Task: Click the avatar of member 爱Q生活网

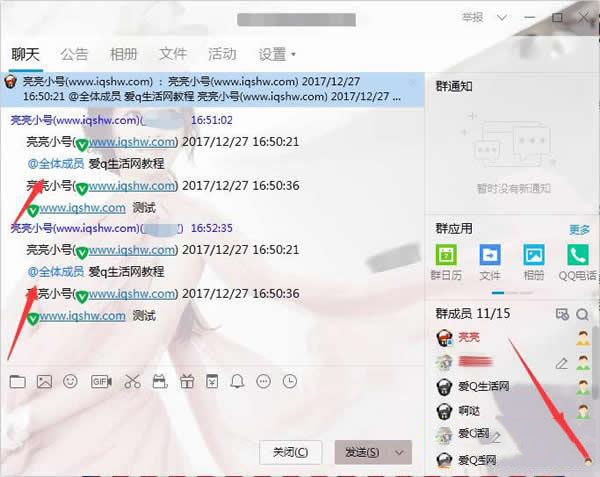Action: coord(444,387)
